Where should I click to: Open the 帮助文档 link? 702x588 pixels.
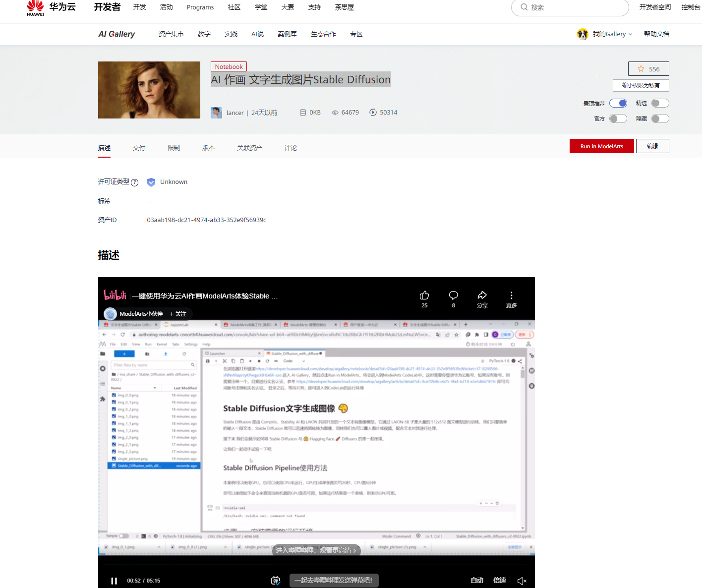[x=656, y=34]
